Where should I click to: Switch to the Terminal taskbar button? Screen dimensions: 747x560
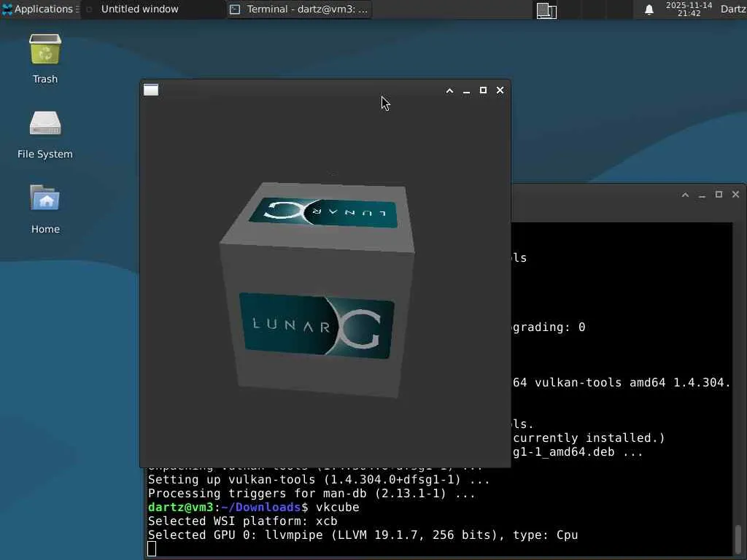[299, 9]
